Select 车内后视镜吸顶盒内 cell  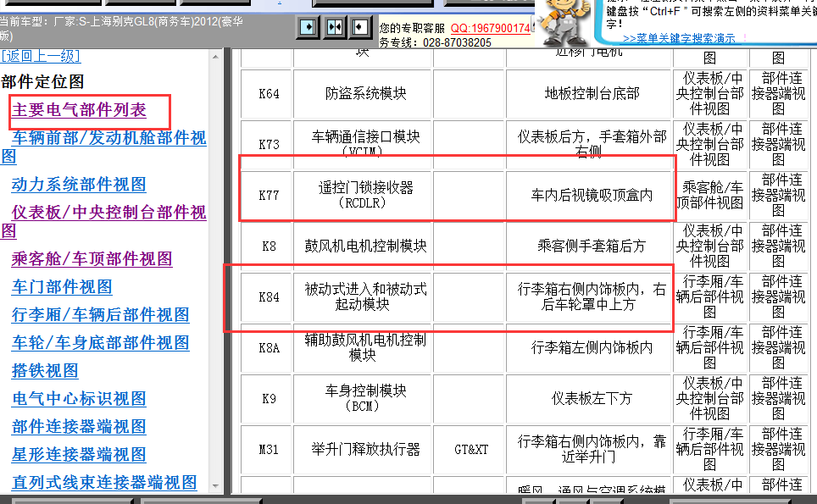point(589,196)
